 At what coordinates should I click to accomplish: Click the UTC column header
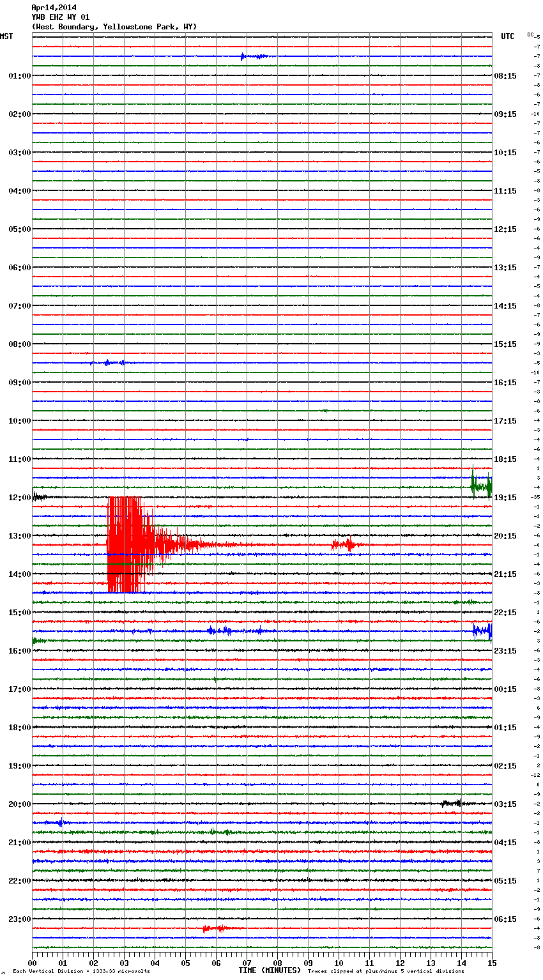coord(507,36)
